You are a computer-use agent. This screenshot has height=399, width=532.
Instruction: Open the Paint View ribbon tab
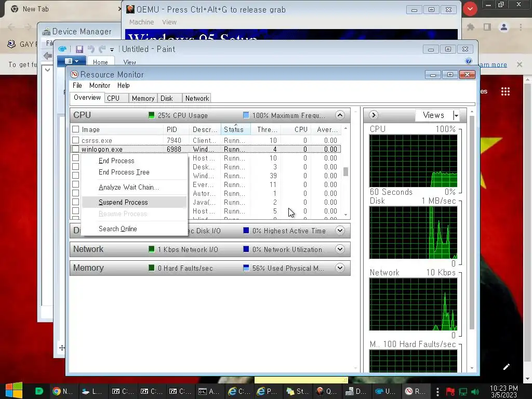click(x=129, y=62)
